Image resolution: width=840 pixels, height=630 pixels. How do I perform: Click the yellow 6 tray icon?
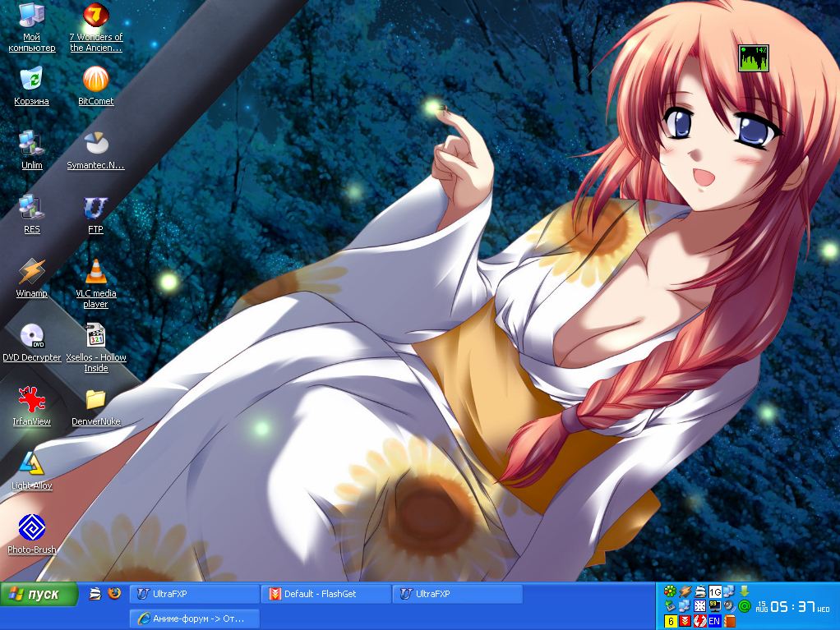point(670,621)
